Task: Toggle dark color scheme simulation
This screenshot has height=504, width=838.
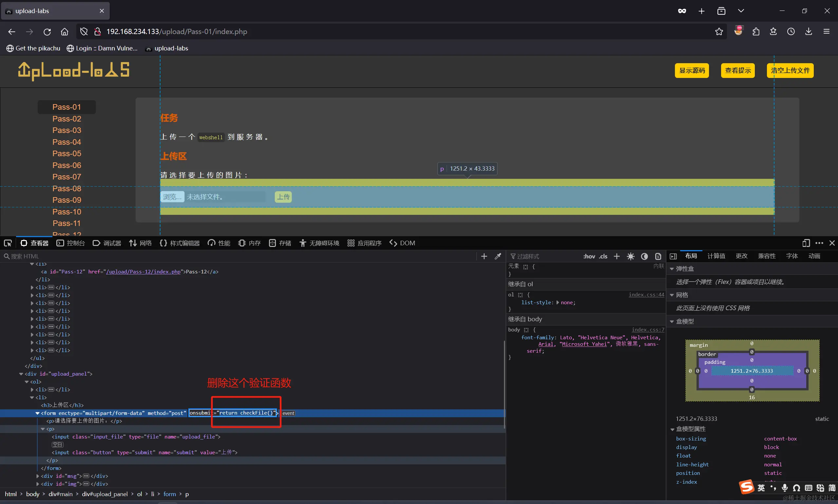Action: (644, 256)
